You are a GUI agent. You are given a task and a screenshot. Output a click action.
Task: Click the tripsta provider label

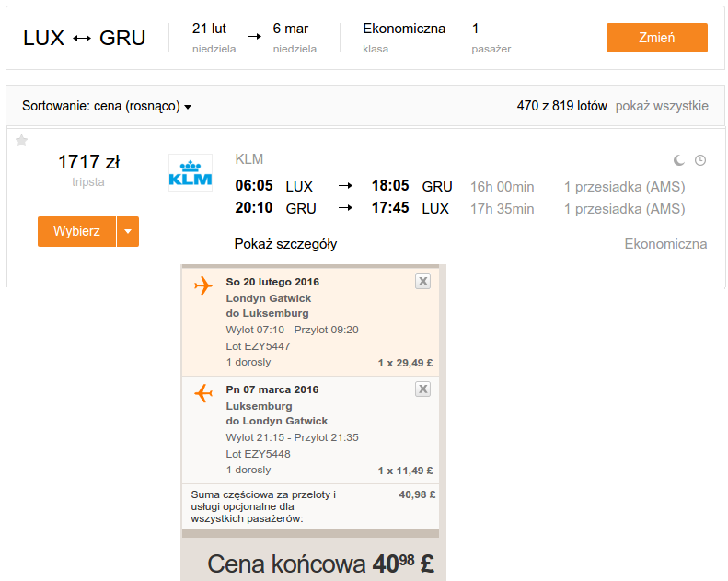[88, 182]
